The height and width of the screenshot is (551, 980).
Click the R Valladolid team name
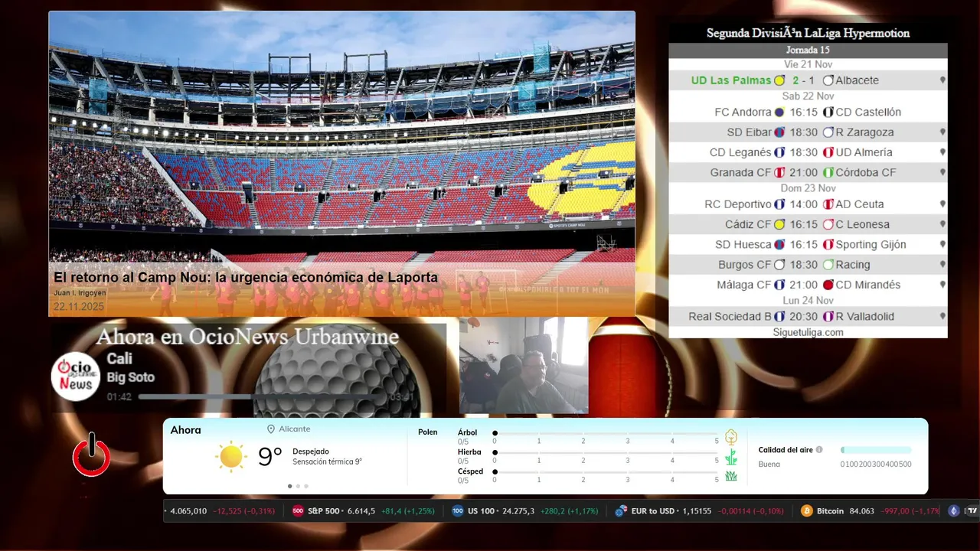[864, 316]
